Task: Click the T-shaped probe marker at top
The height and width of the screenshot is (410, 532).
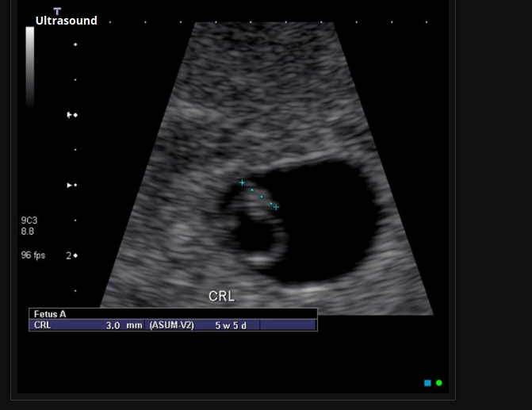Action: 57,10
